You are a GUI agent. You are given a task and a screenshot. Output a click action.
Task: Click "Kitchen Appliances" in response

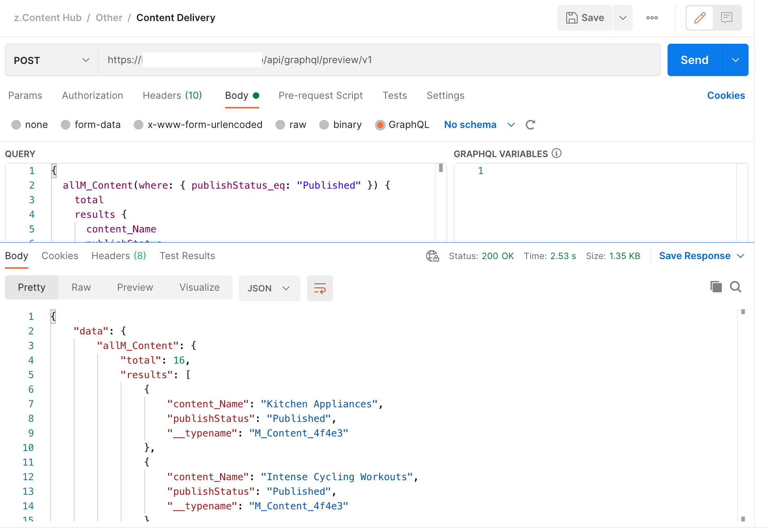319,404
